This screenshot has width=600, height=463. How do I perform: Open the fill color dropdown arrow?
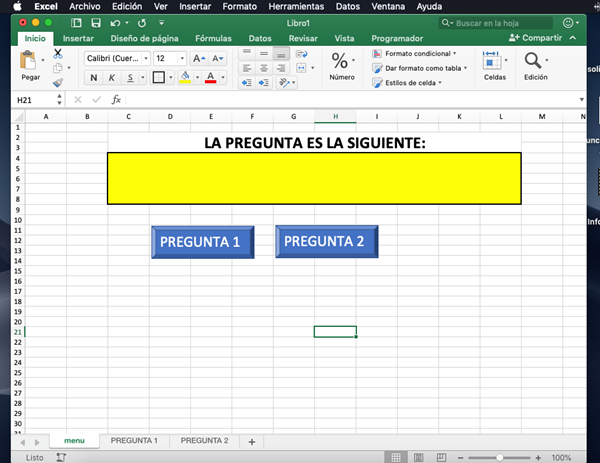[x=197, y=78]
